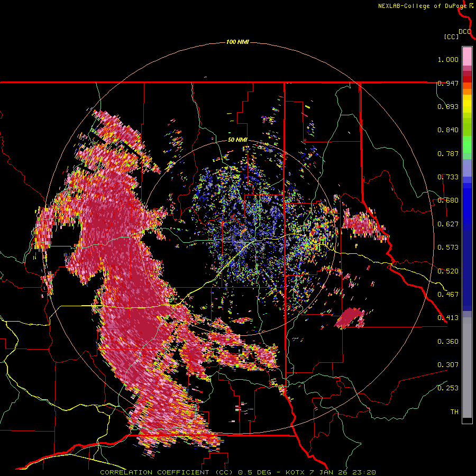Click the 0.520 legend value
476x476 pixels.
point(448,271)
